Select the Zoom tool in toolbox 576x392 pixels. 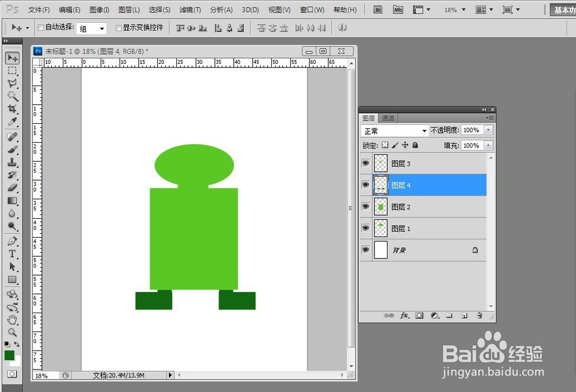pos(12,333)
